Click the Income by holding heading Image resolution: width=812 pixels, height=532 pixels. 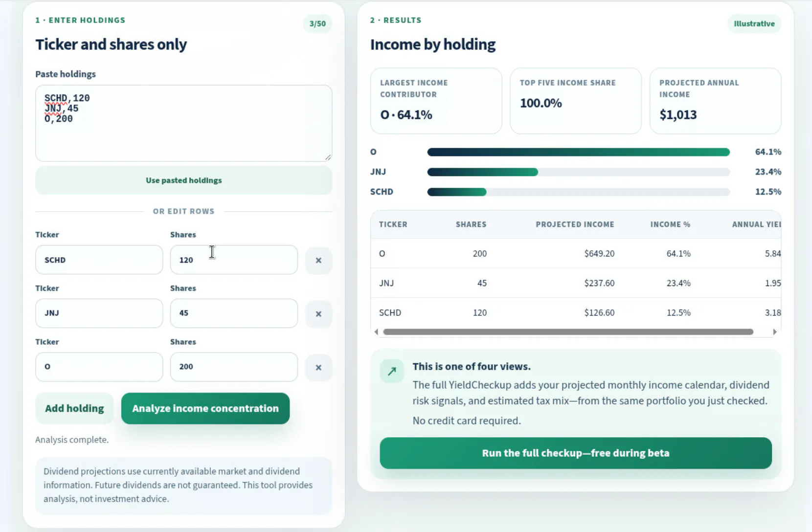coord(433,44)
